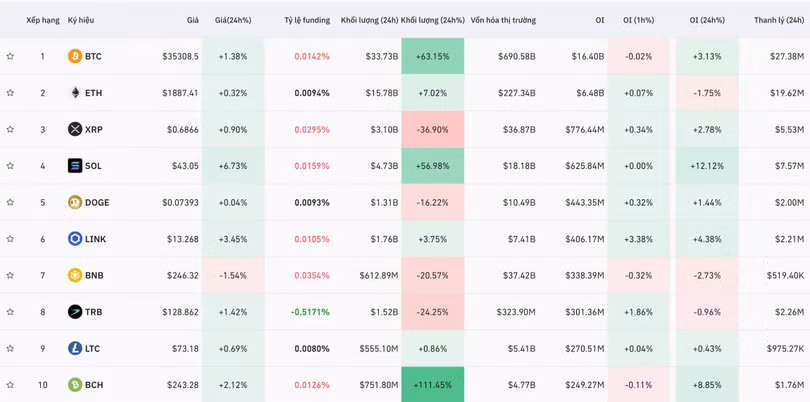Image resolution: width=810 pixels, height=402 pixels.
Task: Sort by Tỷ lệ funding column header
Action: click(x=306, y=20)
